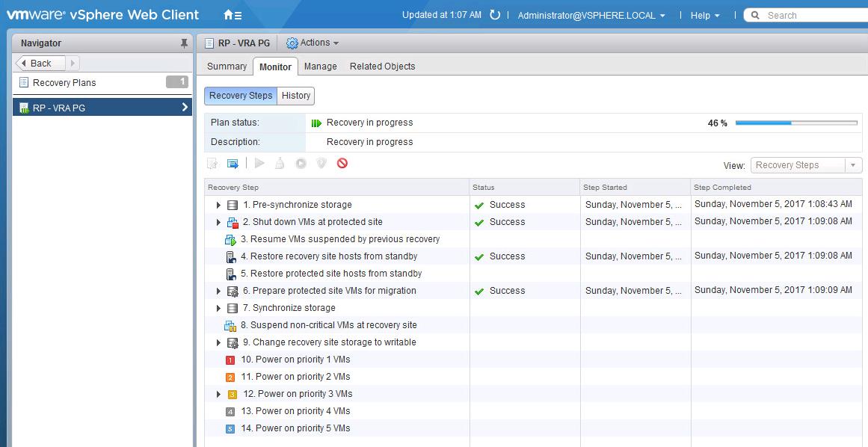Expand Prepare protected site VMs step
The image size is (868, 447).
pos(219,291)
